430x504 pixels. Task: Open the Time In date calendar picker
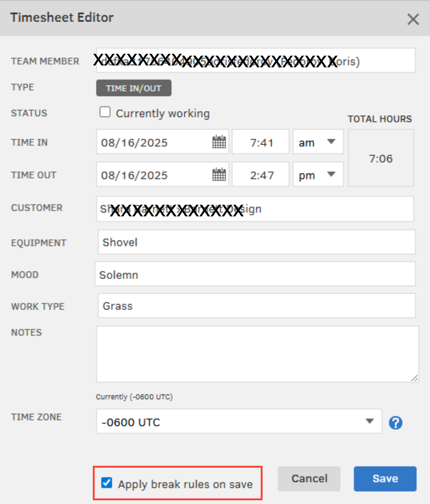click(x=219, y=142)
